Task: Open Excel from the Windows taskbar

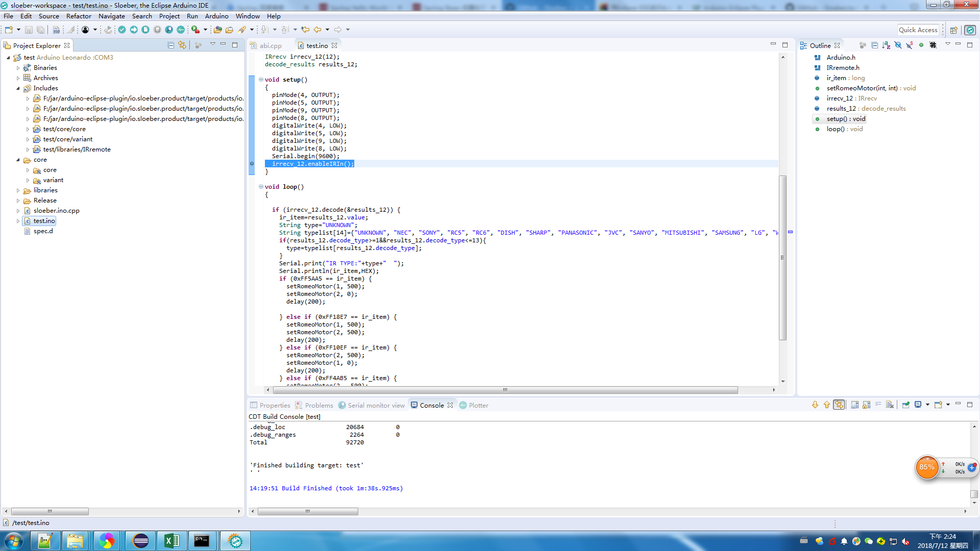Action: tap(171, 541)
